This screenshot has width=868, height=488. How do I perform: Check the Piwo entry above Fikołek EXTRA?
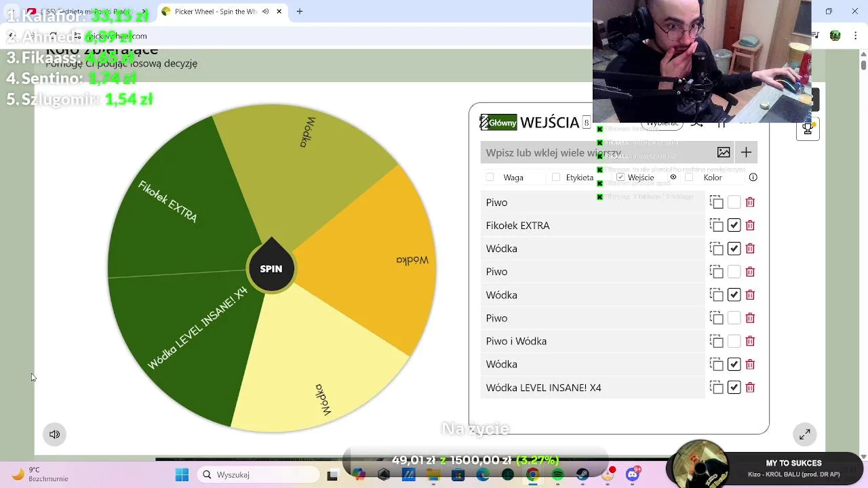tap(734, 203)
